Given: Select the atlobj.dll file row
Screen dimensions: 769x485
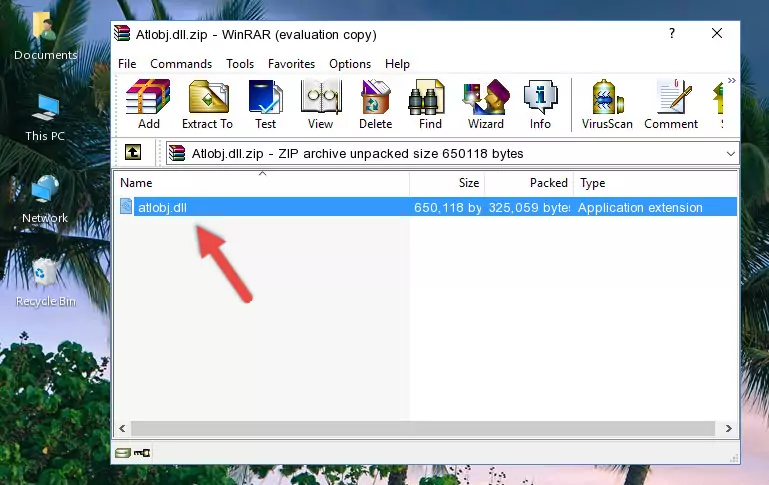Looking at the screenshot, I should pos(427,207).
